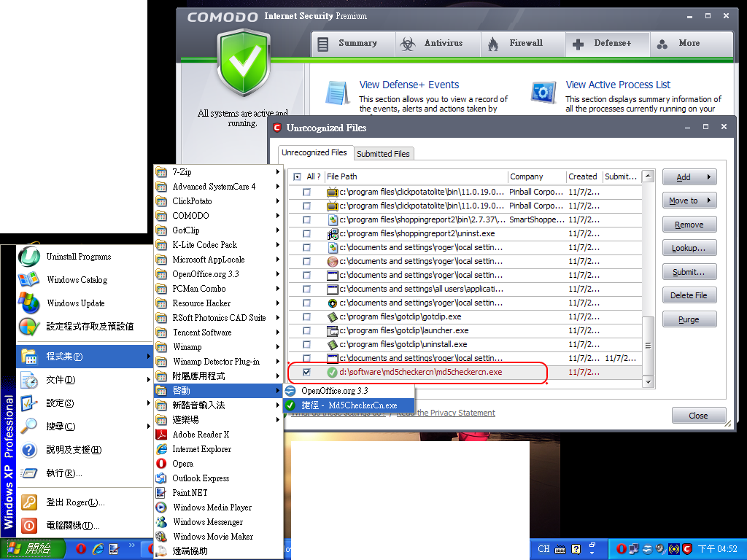The width and height of the screenshot is (747, 560).
Task: Open Windows Update globe icon
Action: [29, 303]
